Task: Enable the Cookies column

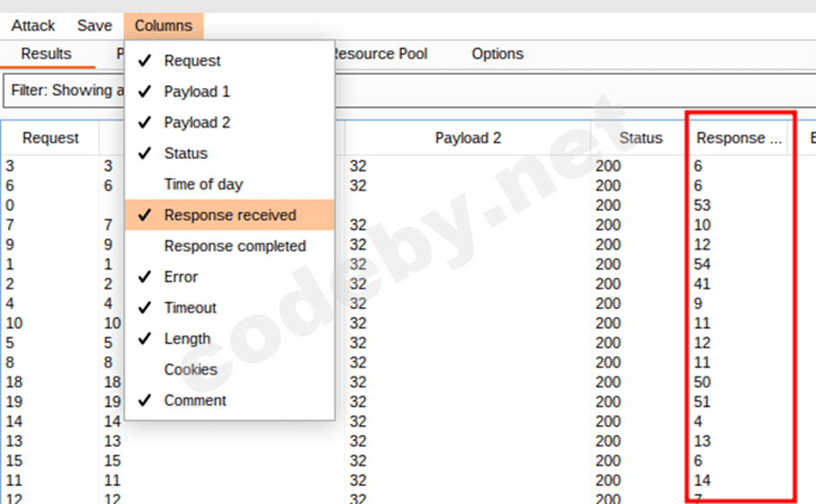Action: point(190,369)
